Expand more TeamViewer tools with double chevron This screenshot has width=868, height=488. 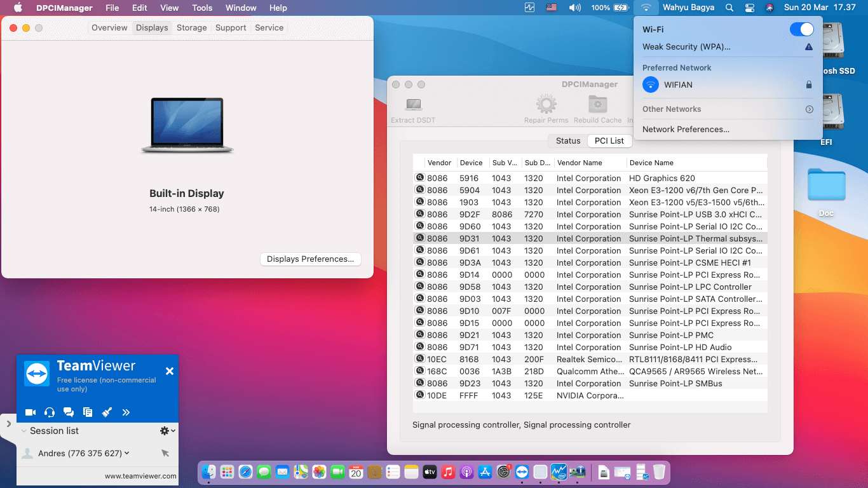(126, 412)
